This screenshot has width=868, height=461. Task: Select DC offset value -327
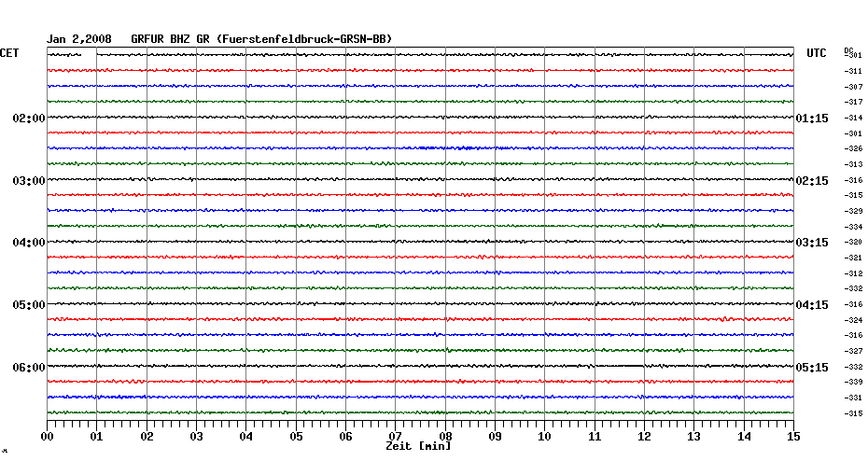click(853, 352)
